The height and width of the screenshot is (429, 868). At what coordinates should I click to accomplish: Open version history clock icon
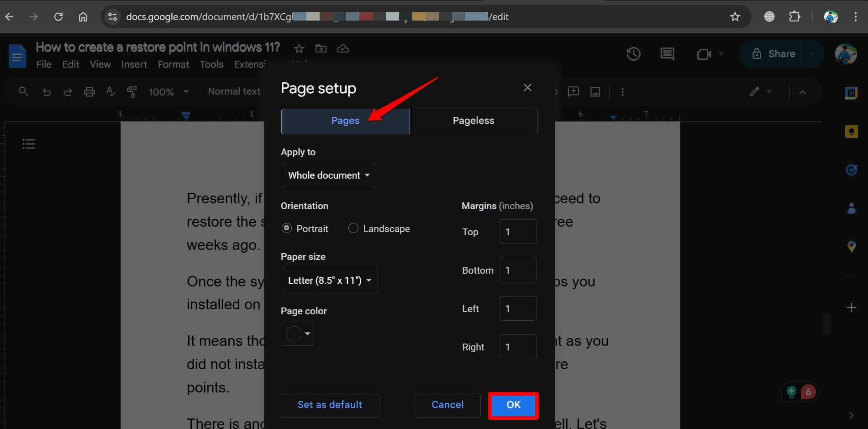point(633,54)
